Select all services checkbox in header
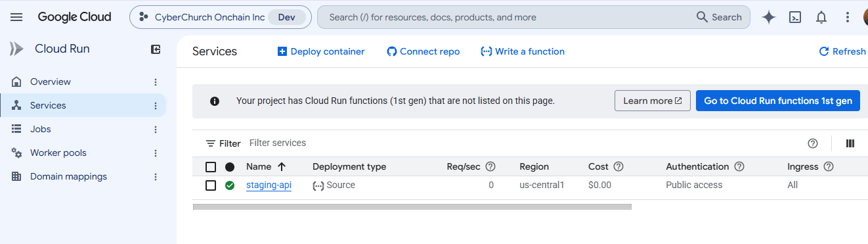The image size is (868, 244). tap(211, 167)
